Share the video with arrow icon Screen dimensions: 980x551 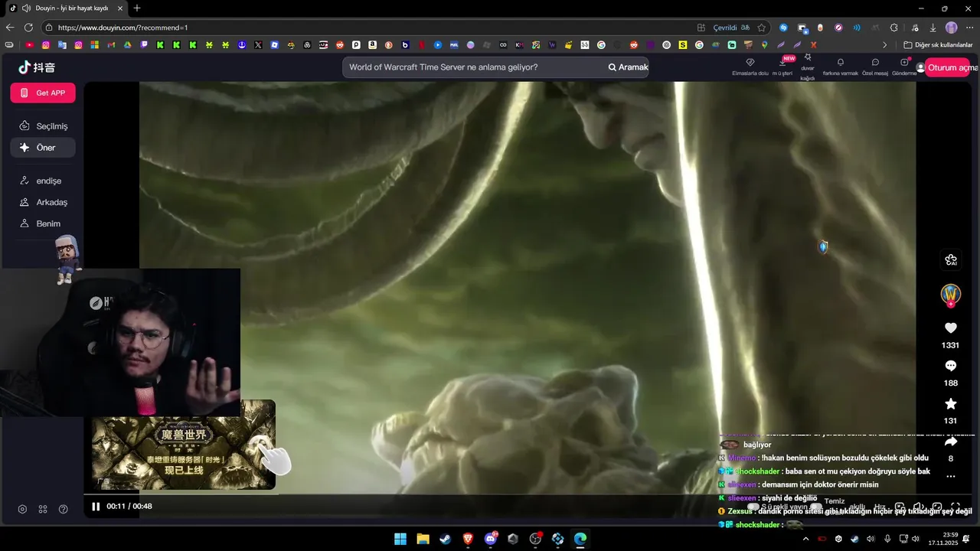click(x=950, y=442)
